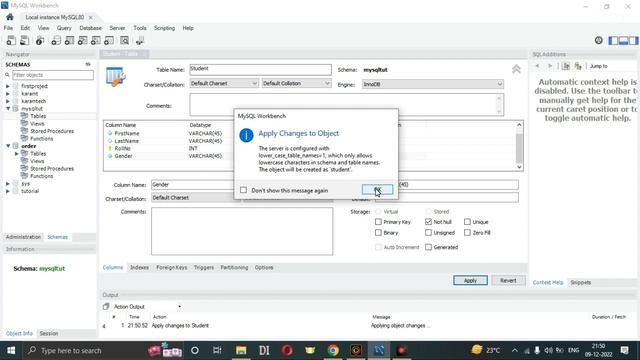Enable the Unsigned checkbox

(428, 232)
